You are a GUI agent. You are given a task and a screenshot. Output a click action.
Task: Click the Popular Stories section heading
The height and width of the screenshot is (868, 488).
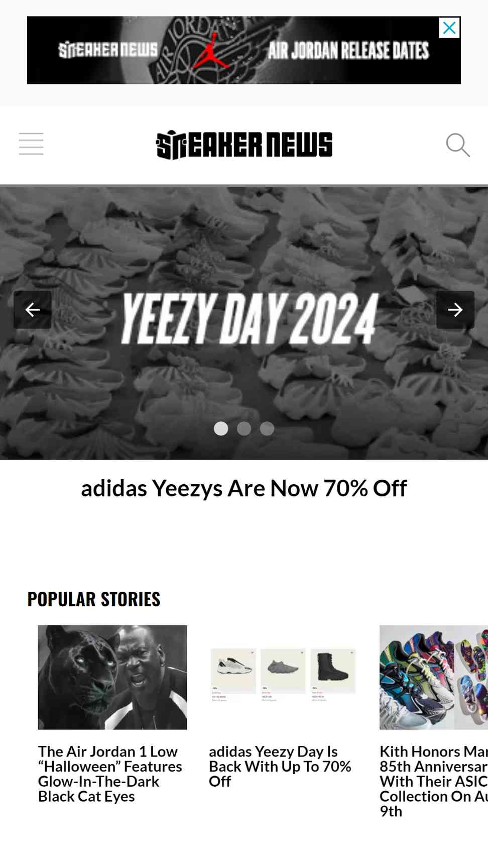pos(94,599)
